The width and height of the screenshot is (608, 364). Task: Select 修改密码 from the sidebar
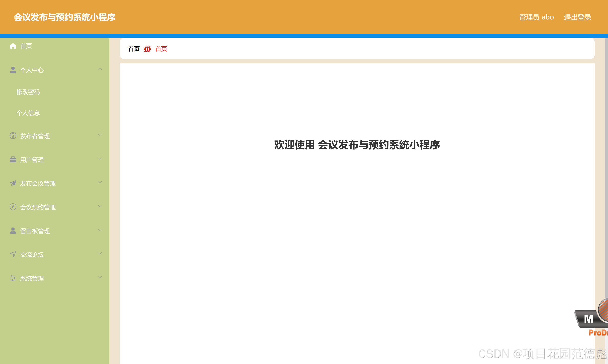[28, 92]
